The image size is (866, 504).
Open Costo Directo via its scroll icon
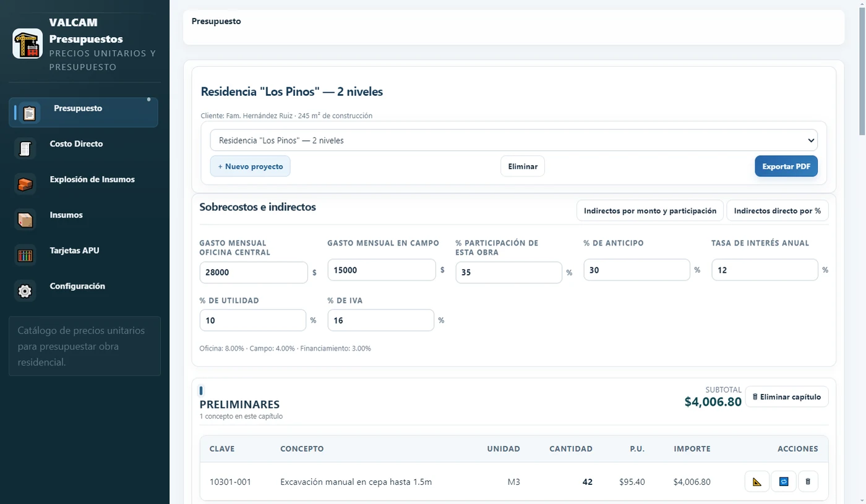[25, 148]
